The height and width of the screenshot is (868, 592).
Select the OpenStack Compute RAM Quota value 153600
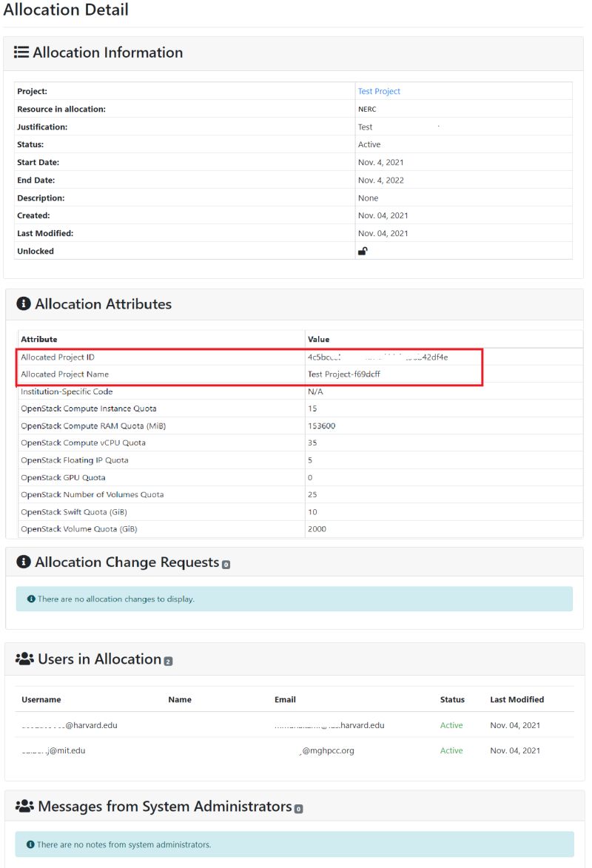[x=323, y=425]
